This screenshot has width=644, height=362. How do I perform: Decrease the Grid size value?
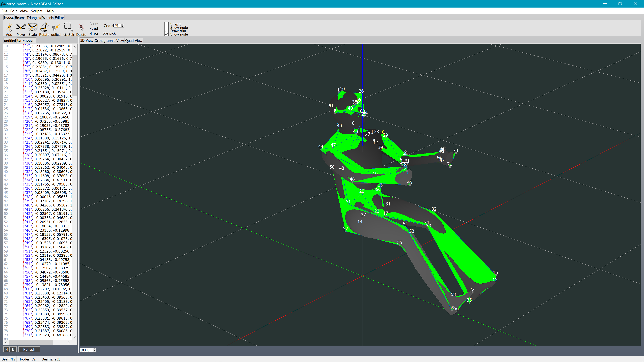click(122, 26)
